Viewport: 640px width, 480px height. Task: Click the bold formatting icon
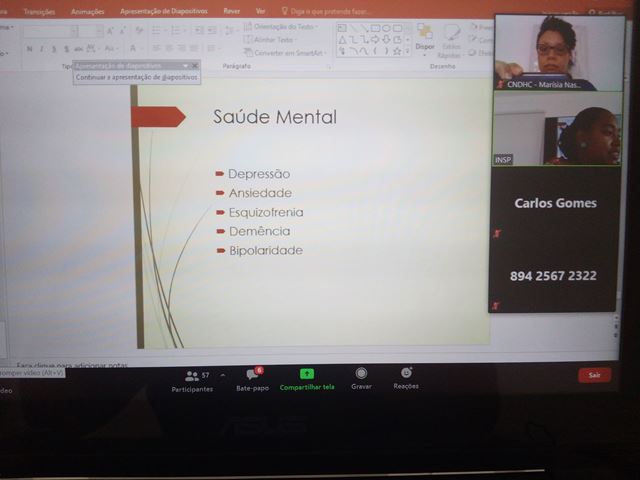(x=27, y=49)
